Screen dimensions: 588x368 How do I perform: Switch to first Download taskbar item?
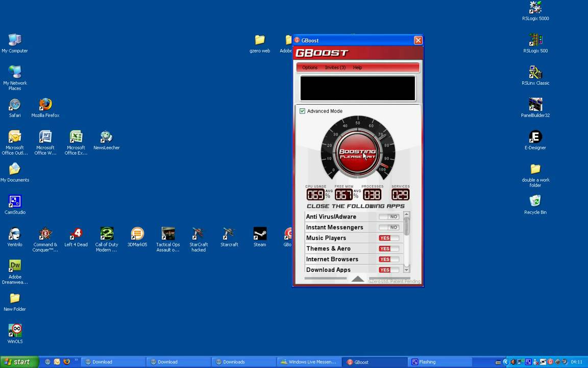[x=113, y=362]
